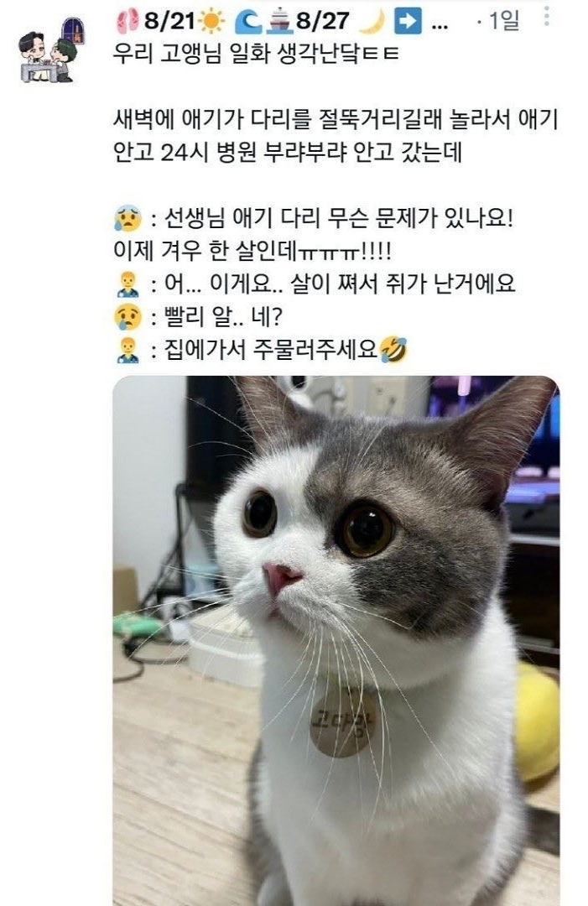The height and width of the screenshot is (906, 588).
Task: Click the '1일' timestamp link
Action: pyautogui.click(x=503, y=21)
